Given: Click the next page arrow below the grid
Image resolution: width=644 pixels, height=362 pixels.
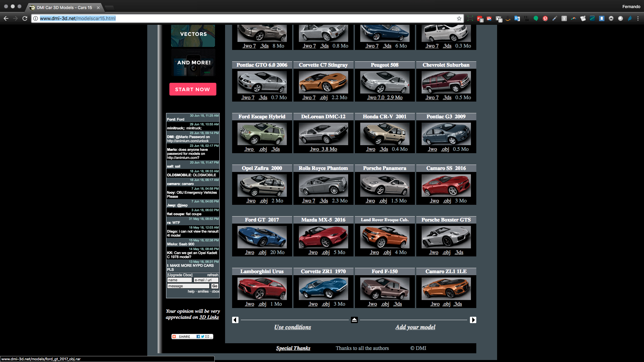Looking at the screenshot, I should click(473, 320).
